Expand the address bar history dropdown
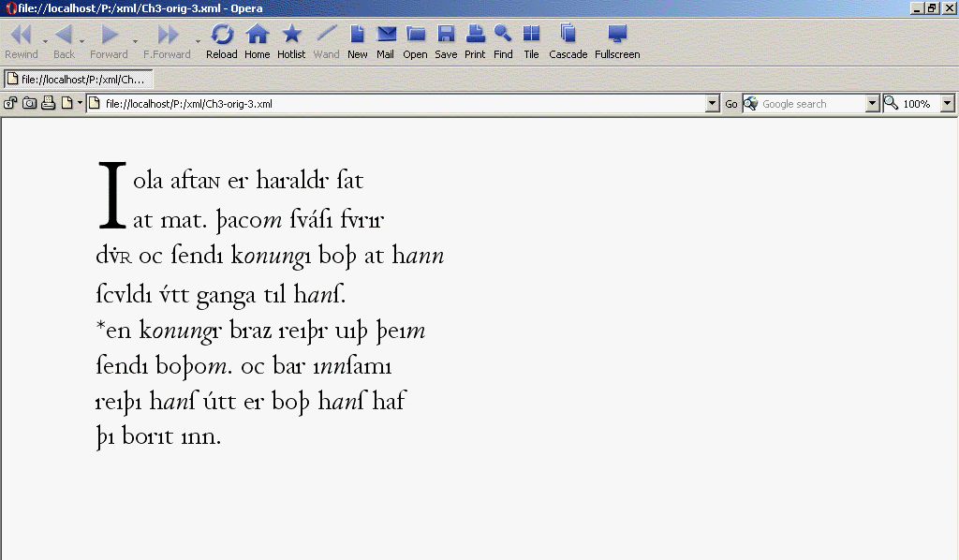 coord(713,104)
